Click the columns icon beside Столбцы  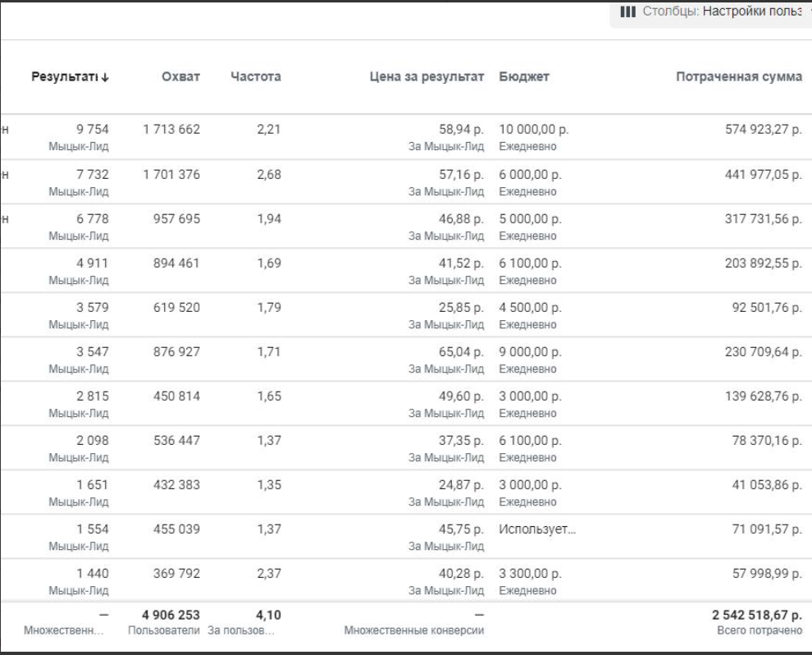tap(627, 12)
